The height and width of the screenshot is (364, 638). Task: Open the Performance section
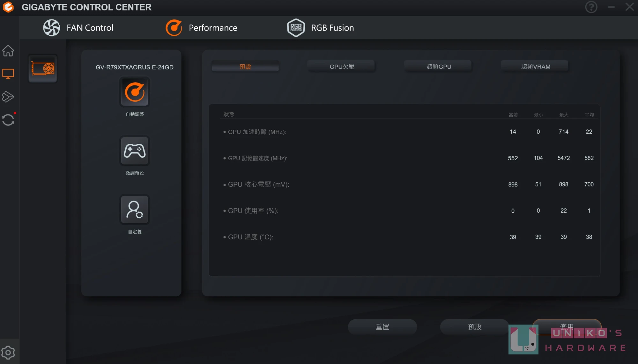(x=201, y=28)
